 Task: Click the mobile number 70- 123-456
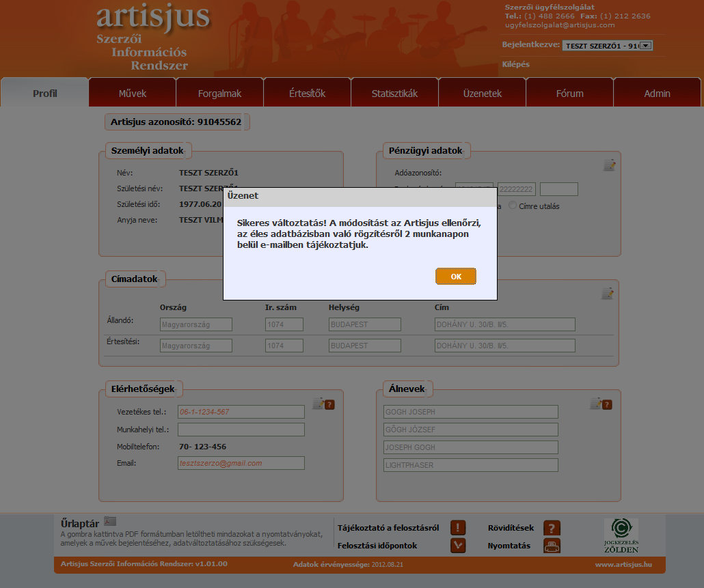click(202, 447)
